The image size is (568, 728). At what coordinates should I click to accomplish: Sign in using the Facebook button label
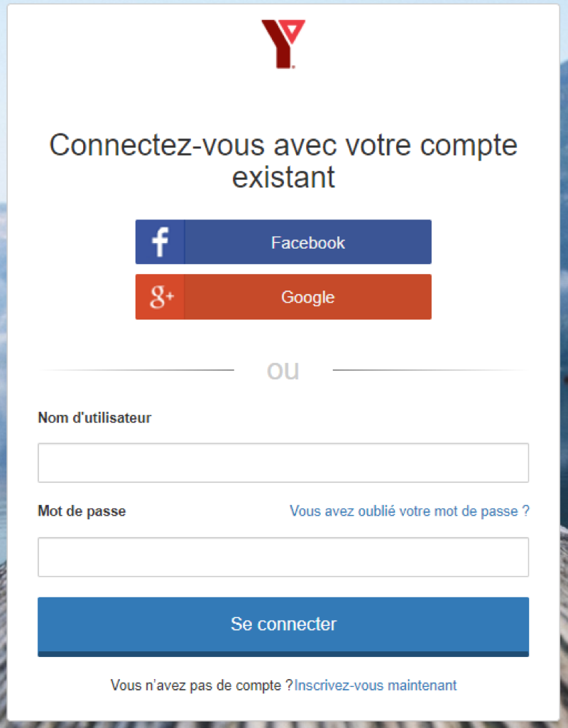pos(307,242)
